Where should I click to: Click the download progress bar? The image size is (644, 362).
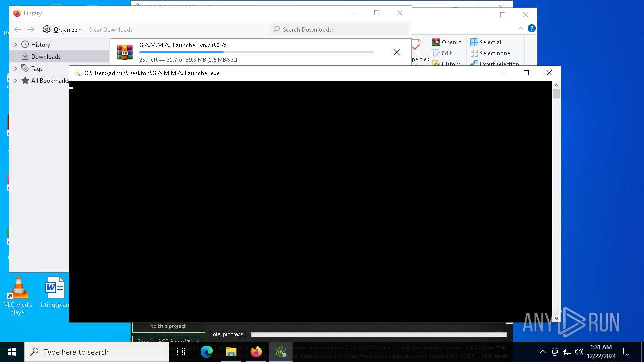pos(256,52)
